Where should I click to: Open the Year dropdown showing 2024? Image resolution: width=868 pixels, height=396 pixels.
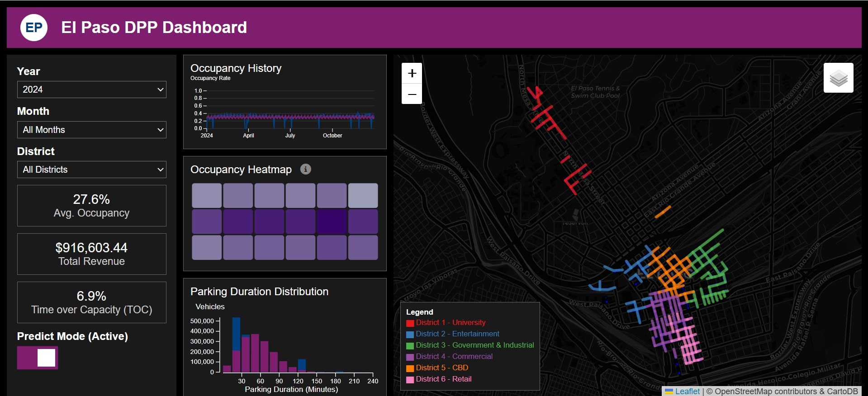click(x=91, y=90)
